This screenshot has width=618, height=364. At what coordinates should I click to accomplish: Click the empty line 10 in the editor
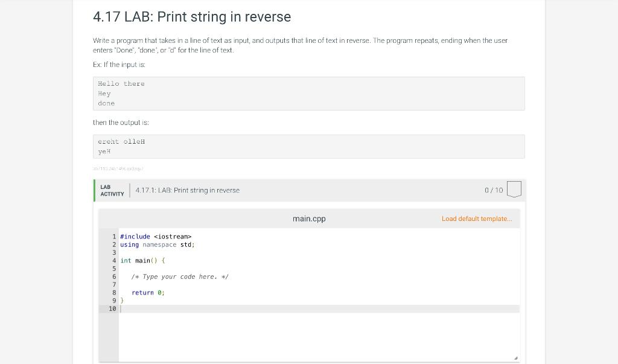pos(181,308)
